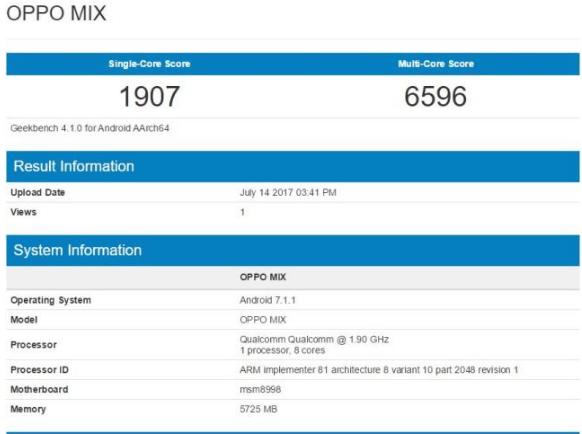Select the Android 7.1.1 value

(268, 300)
